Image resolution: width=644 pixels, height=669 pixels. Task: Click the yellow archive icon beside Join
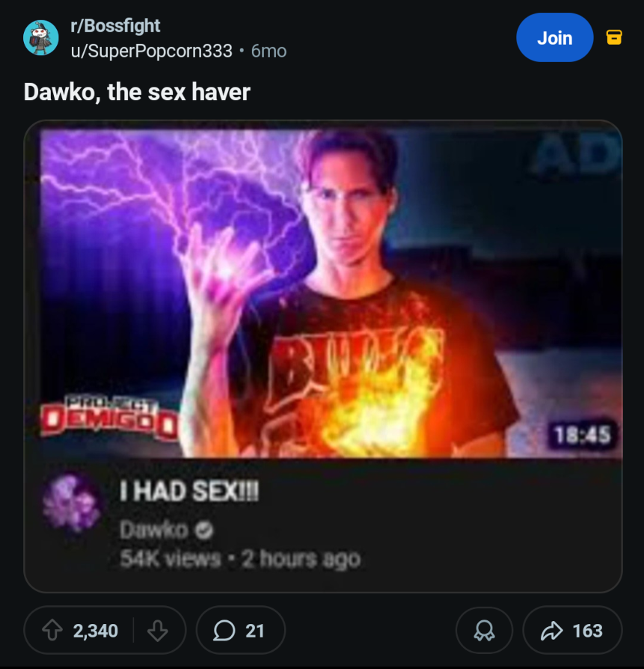[615, 37]
